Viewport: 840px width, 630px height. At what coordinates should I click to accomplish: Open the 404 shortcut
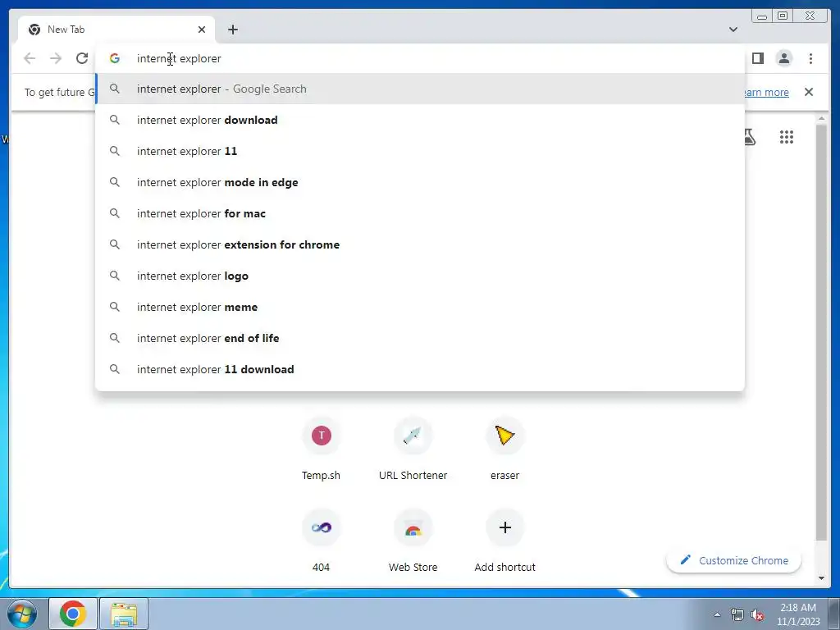321,541
